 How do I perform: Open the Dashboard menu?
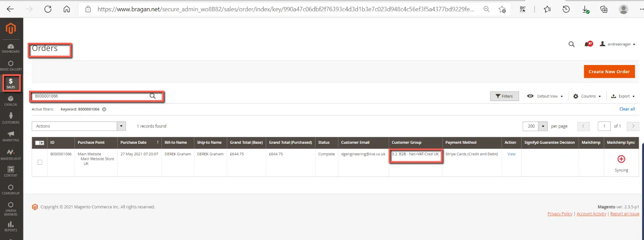click(11, 48)
